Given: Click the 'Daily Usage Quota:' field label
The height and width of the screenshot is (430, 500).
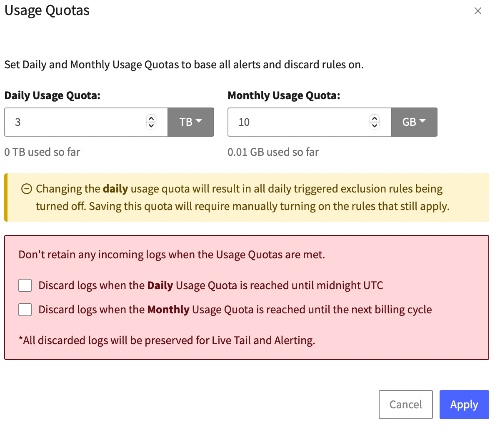Looking at the screenshot, I should point(52,96).
